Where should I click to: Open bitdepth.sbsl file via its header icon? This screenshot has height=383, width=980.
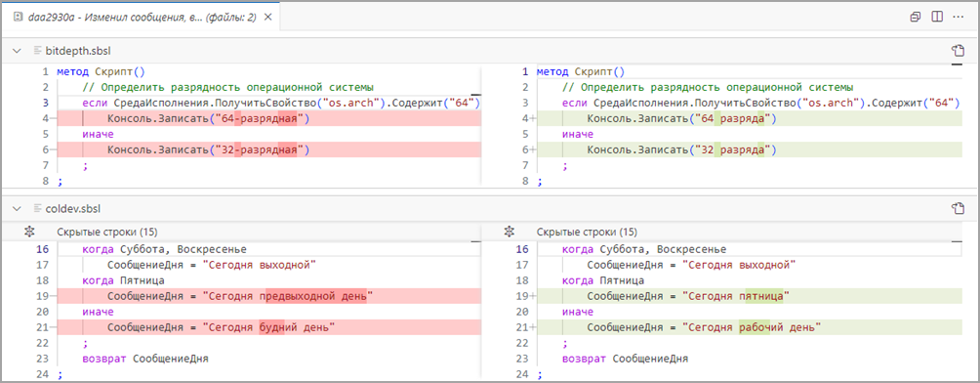pos(957,51)
